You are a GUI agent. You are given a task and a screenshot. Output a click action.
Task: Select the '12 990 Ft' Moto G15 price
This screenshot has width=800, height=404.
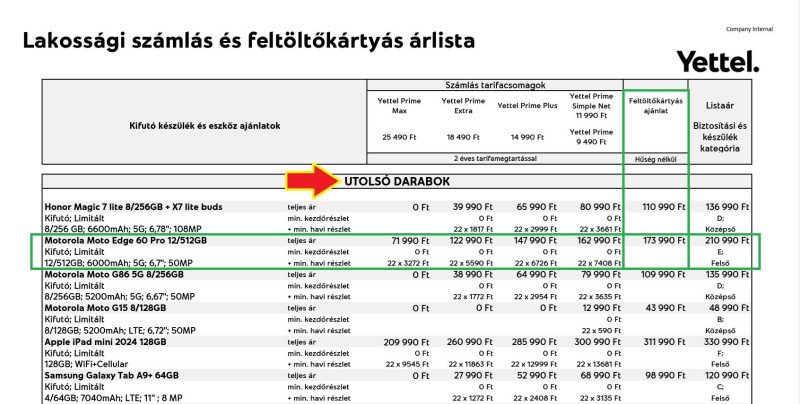point(602,308)
